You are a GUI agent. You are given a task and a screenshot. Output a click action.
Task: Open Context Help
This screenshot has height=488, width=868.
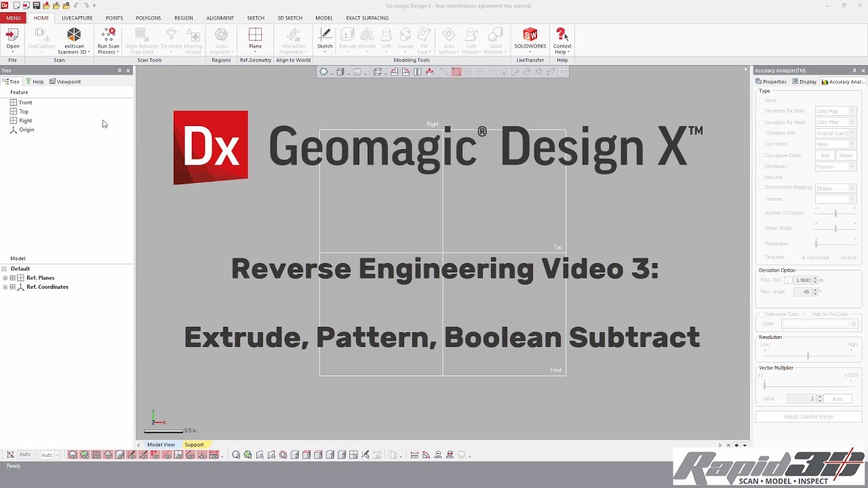click(561, 41)
